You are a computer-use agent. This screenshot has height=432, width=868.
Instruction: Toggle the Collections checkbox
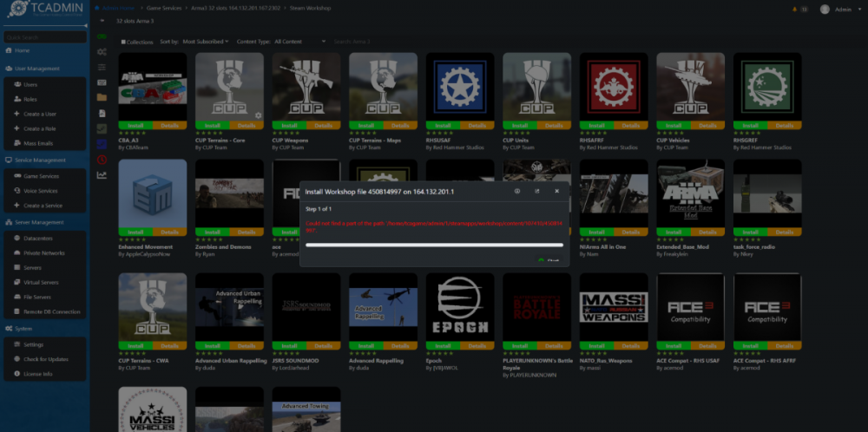point(123,42)
